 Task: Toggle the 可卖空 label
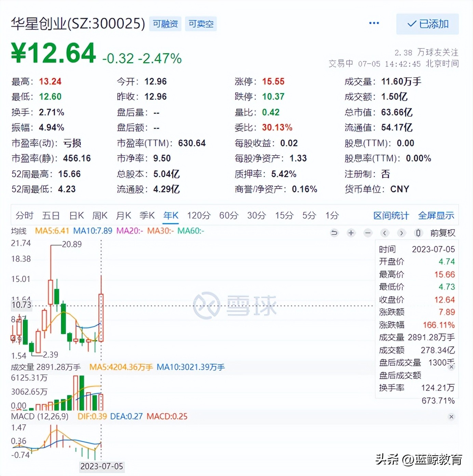(201, 24)
